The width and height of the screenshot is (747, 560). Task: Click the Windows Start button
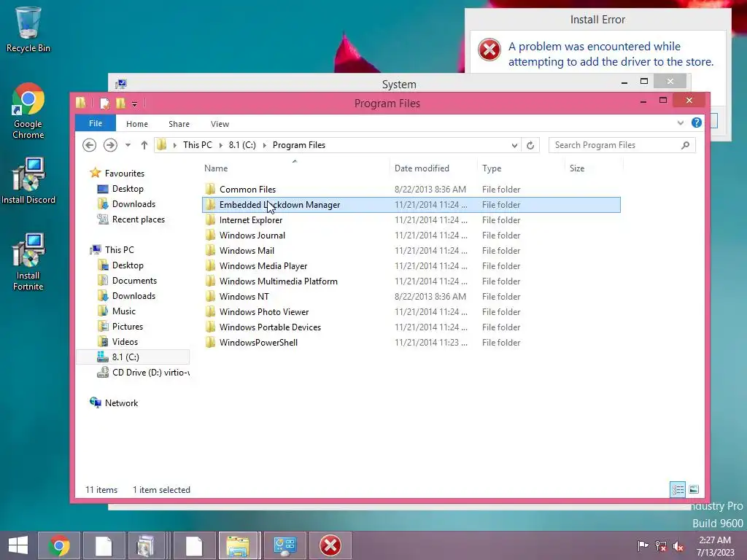[x=18, y=545]
